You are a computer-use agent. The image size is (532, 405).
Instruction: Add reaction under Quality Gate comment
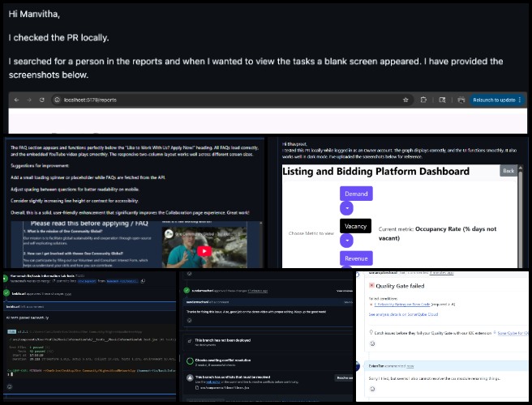pyautogui.click(x=372, y=343)
